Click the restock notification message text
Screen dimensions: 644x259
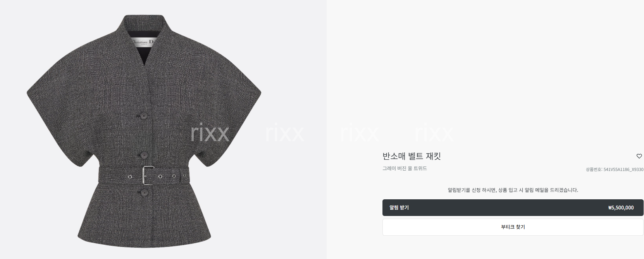513,190
